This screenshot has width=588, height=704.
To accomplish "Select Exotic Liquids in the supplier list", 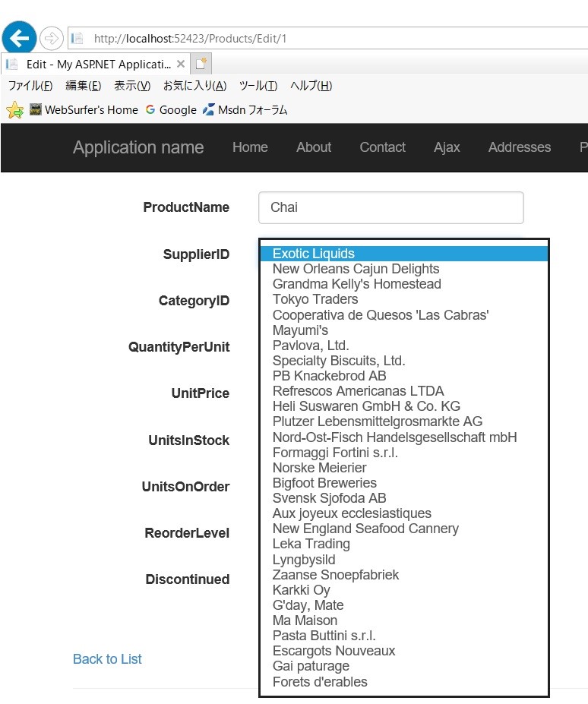I will tap(314, 254).
